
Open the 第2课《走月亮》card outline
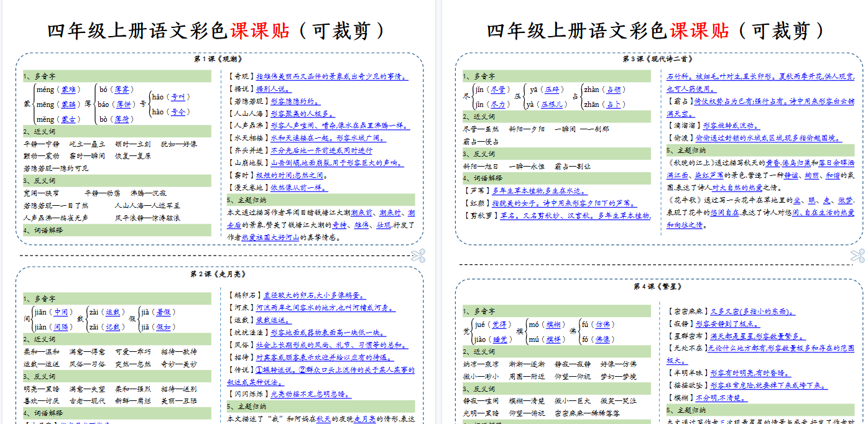click(218, 348)
